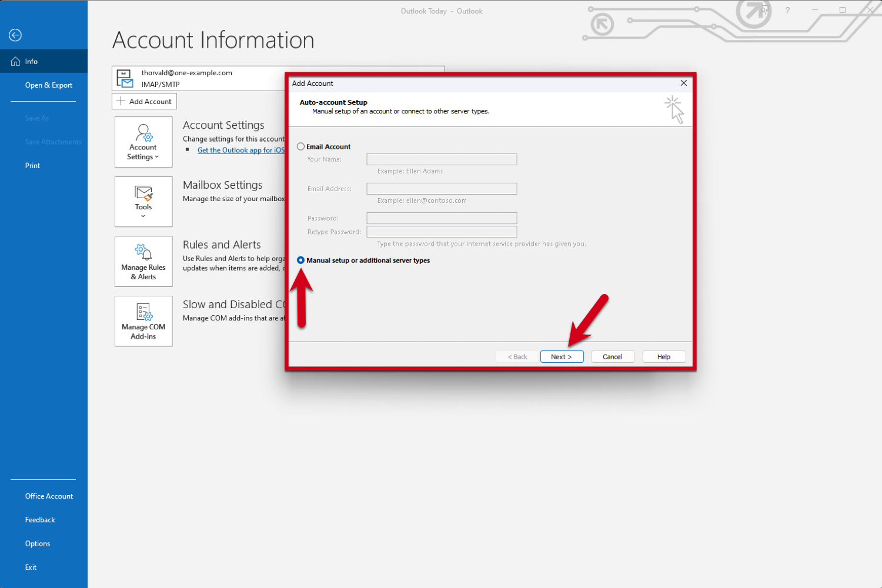Follow the Get the Outlook app link

coord(241,150)
